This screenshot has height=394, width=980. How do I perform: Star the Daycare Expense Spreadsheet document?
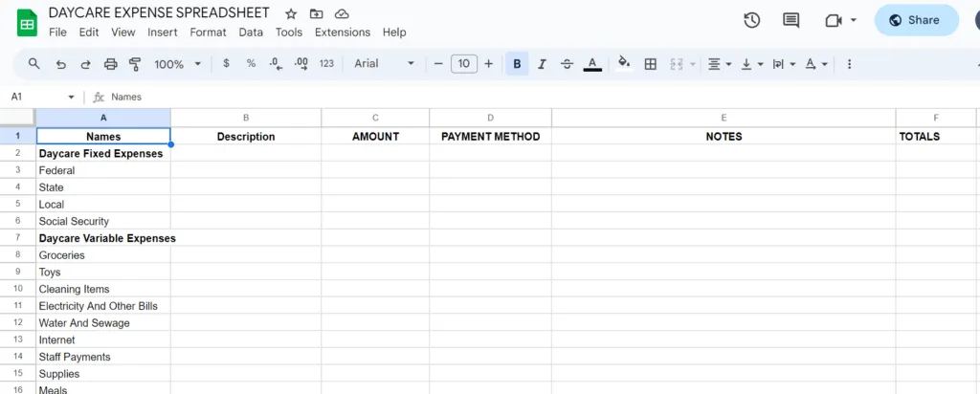(291, 14)
